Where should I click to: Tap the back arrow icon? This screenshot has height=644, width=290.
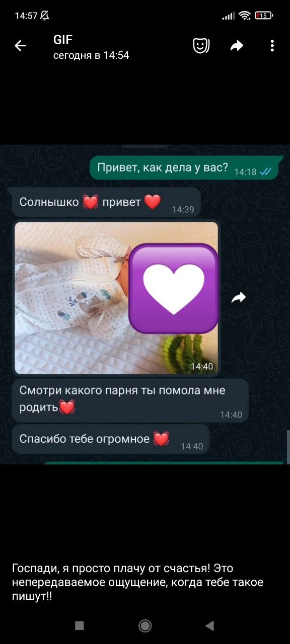20,46
